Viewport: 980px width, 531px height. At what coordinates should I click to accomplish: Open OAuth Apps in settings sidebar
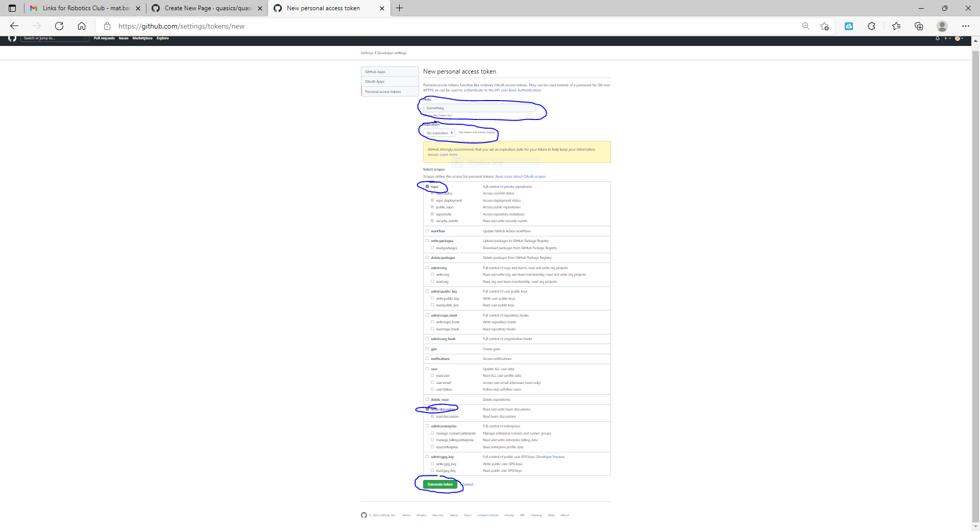[389, 82]
